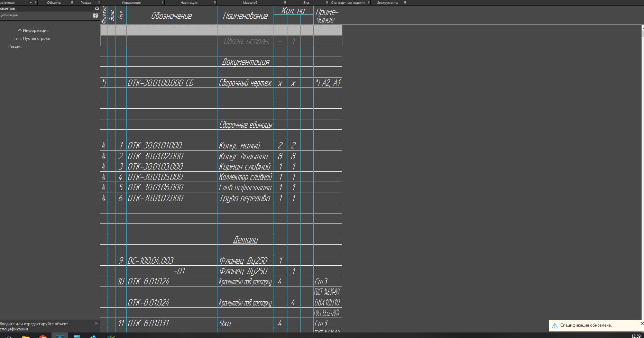Click designation ВС-100.04.003
This screenshot has height=338, width=644.
pyautogui.click(x=150, y=261)
